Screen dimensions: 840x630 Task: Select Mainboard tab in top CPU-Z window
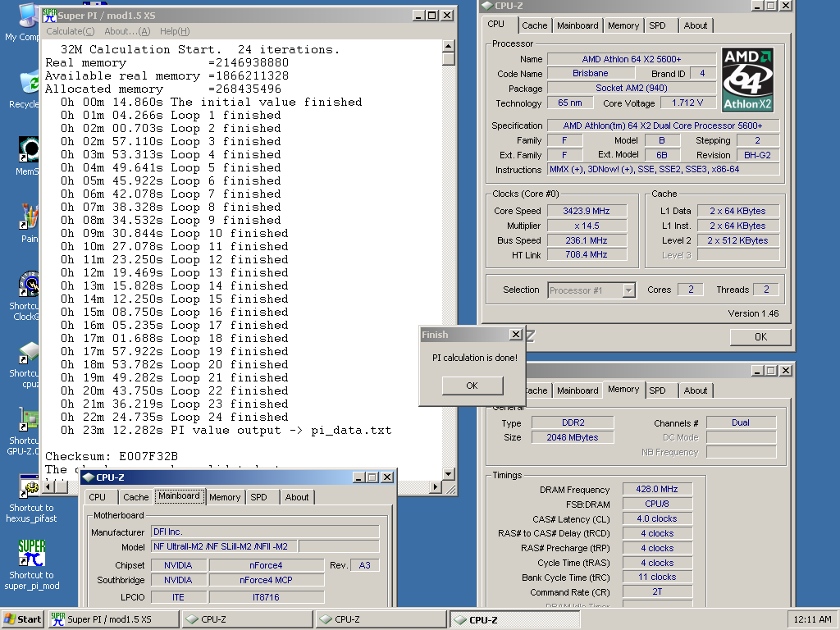(577, 25)
